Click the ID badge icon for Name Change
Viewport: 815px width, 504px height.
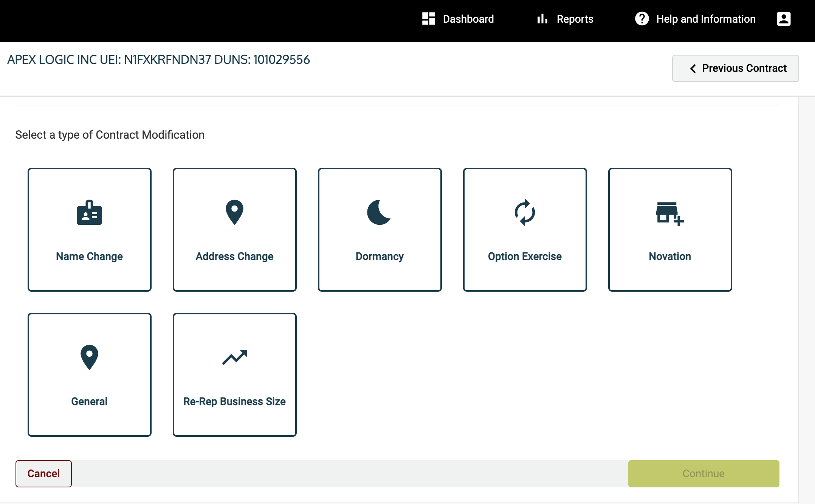pyautogui.click(x=89, y=212)
